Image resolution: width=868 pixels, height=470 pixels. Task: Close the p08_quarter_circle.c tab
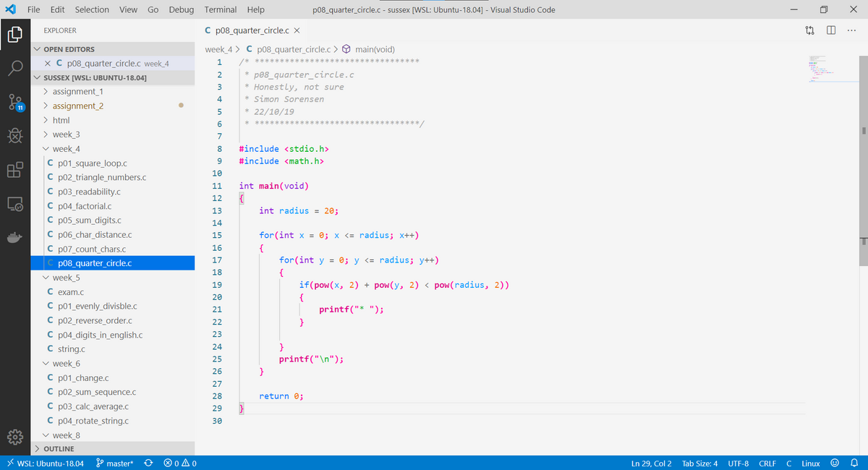tap(297, 30)
